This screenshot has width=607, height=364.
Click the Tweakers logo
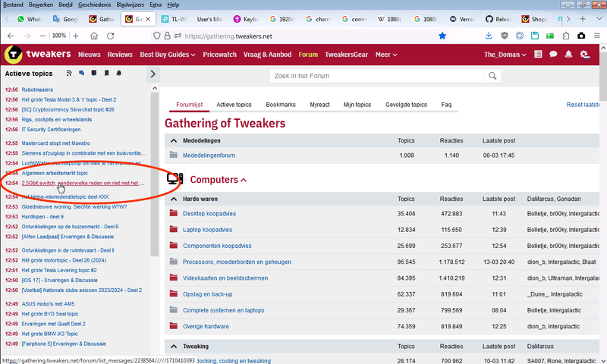tap(37, 54)
